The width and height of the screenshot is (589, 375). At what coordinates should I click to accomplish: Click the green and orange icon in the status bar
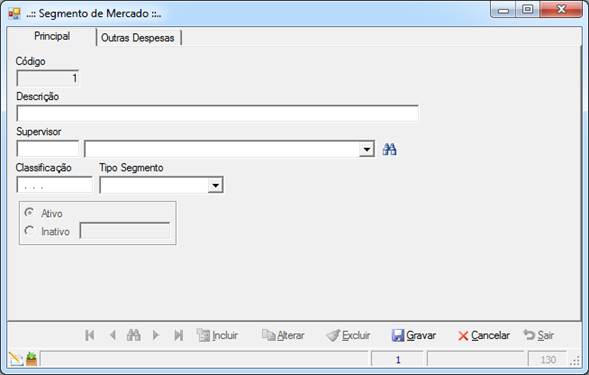point(32,359)
